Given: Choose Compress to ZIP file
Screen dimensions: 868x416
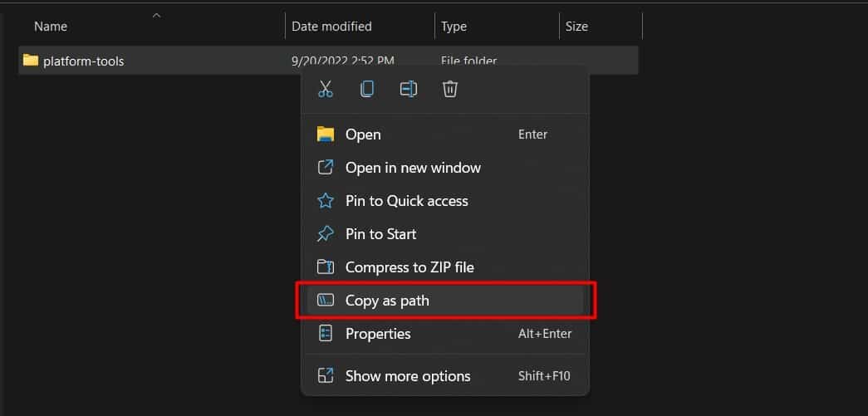Looking at the screenshot, I should pyautogui.click(x=445, y=267).
